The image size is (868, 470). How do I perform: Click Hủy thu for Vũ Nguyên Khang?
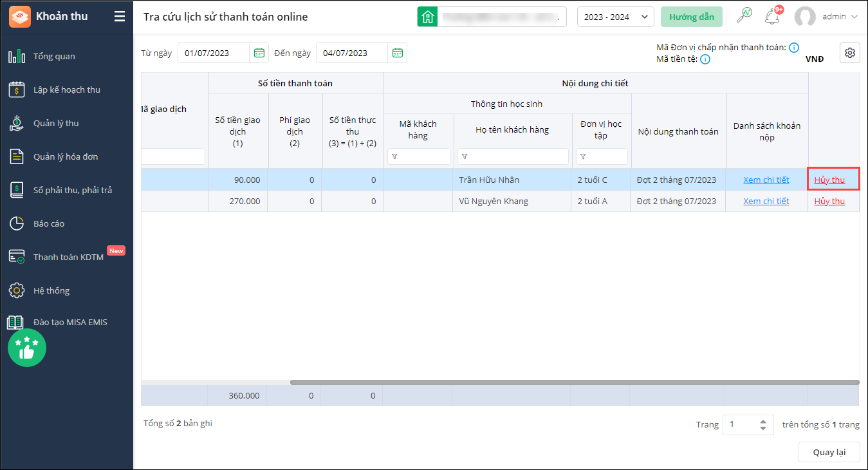[x=829, y=202]
